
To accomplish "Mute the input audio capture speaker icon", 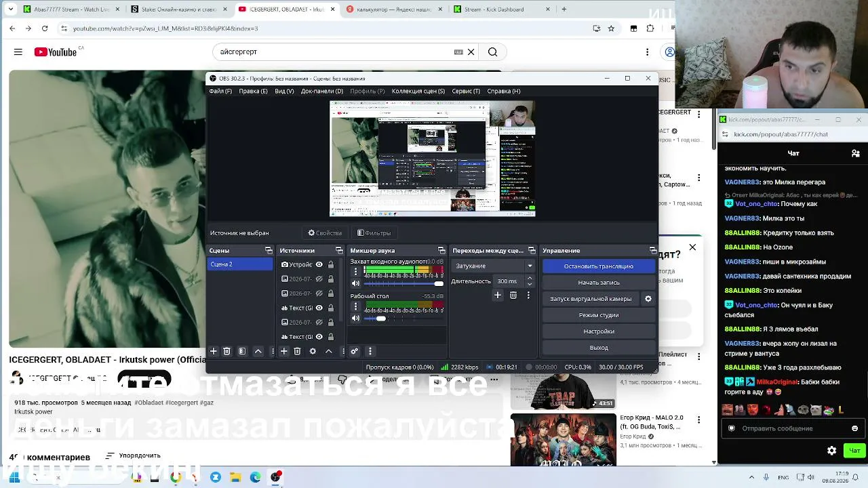I will tap(355, 283).
